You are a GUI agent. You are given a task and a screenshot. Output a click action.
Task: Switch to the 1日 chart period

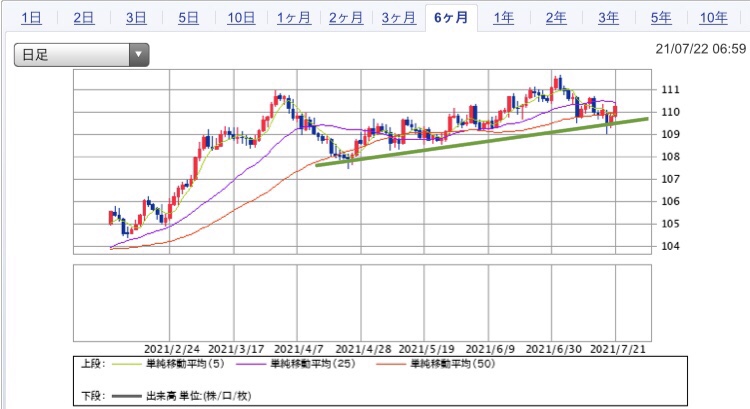click(x=31, y=18)
